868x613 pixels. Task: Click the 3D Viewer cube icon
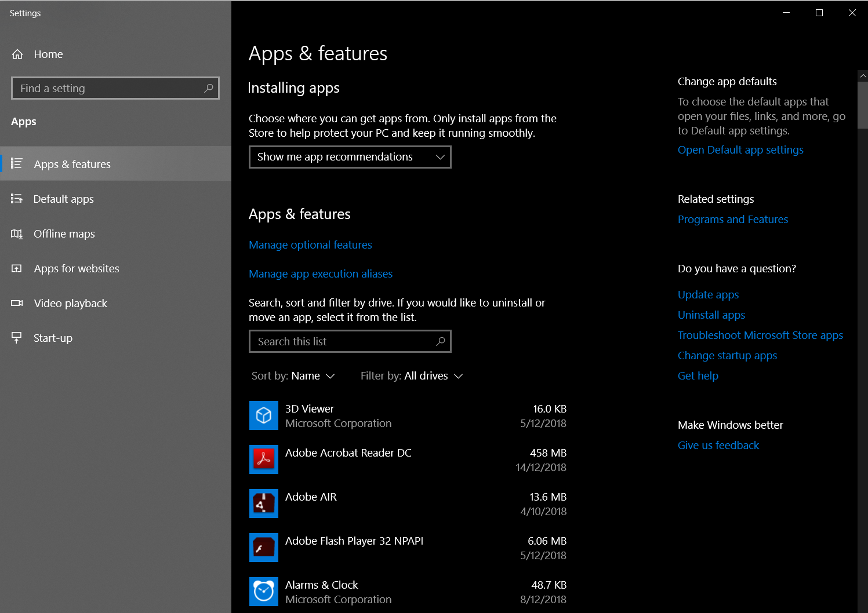click(264, 415)
